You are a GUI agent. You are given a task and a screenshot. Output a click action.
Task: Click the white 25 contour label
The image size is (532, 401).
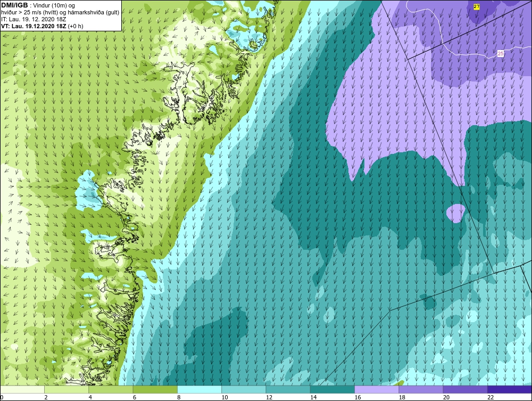click(x=501, y=53)
